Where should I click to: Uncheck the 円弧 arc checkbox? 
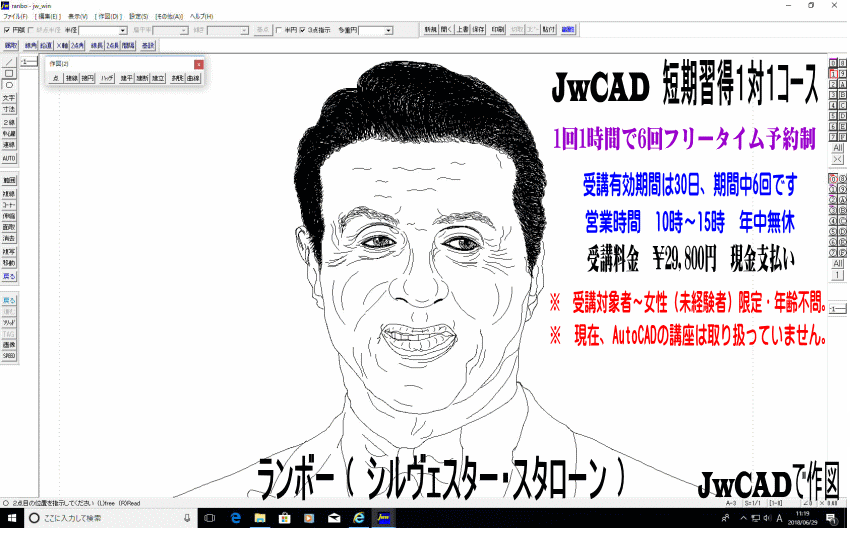point(7,30)
